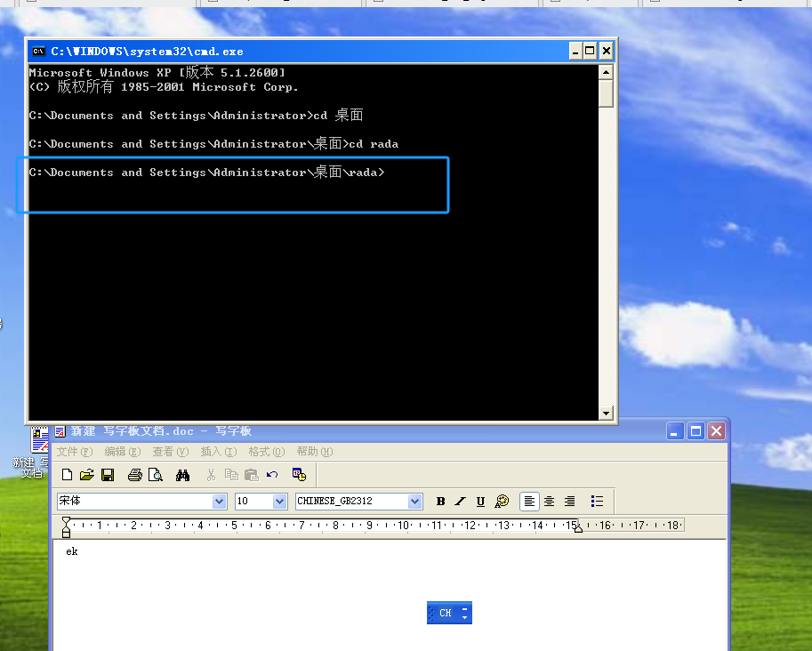Click the New document icon in WordPad

[67, 474]
